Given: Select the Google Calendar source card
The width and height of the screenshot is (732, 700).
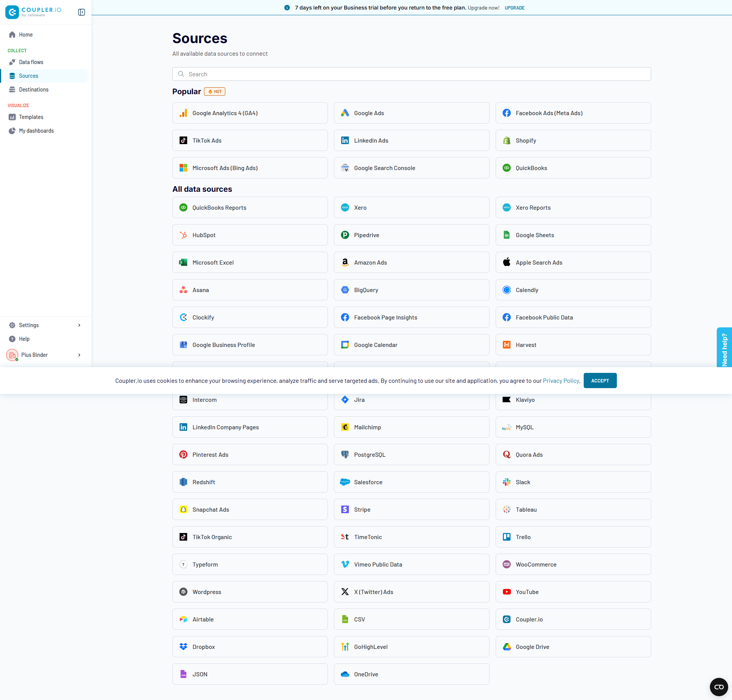Looking at the screenshot, I should click(411, 345).
